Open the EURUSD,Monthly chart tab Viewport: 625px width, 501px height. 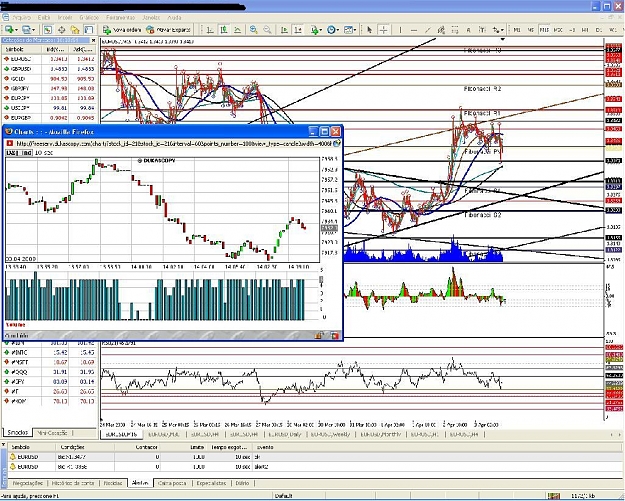click(381, 434)
